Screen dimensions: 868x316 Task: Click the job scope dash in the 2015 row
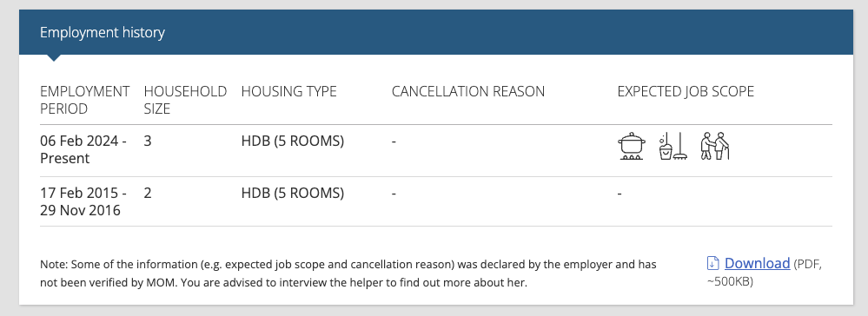pos(620,194)
